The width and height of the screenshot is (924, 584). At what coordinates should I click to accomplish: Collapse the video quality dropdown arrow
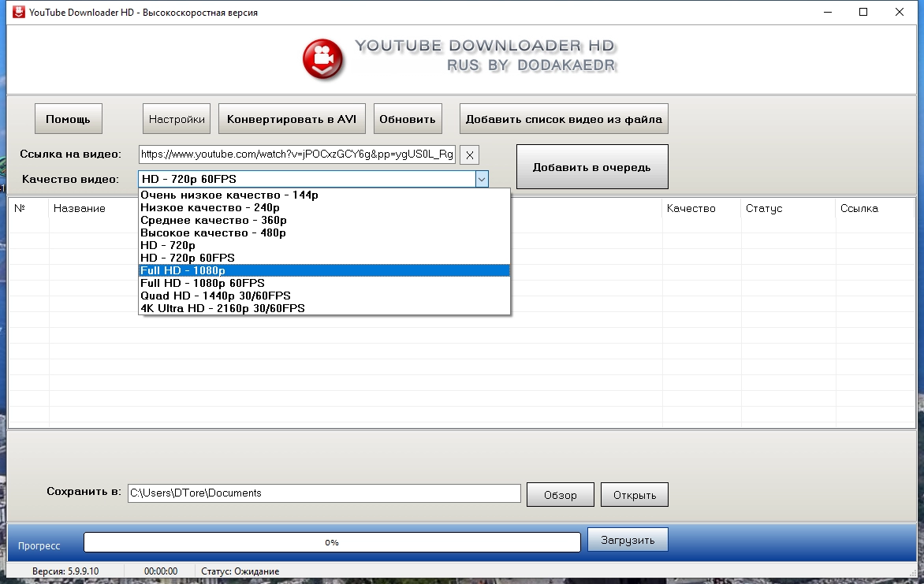coord(482,179)
